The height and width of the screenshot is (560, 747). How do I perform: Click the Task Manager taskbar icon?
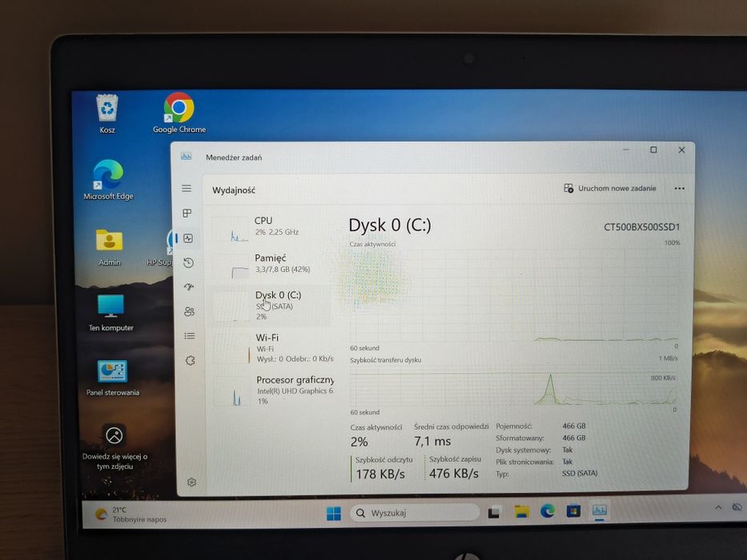point(600,510)
